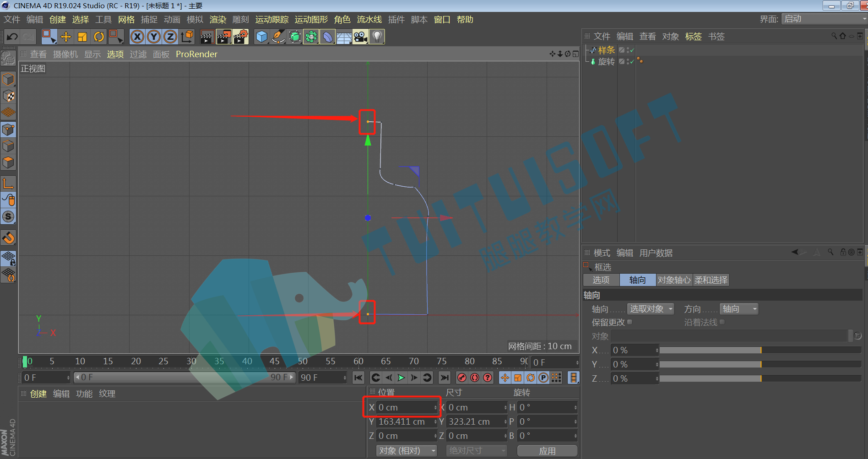Viewport: 868px width, 459px height.
Task: Toggle visibility dots of 旋转 object
Action: pyautogui.click(x=628, y=61)
